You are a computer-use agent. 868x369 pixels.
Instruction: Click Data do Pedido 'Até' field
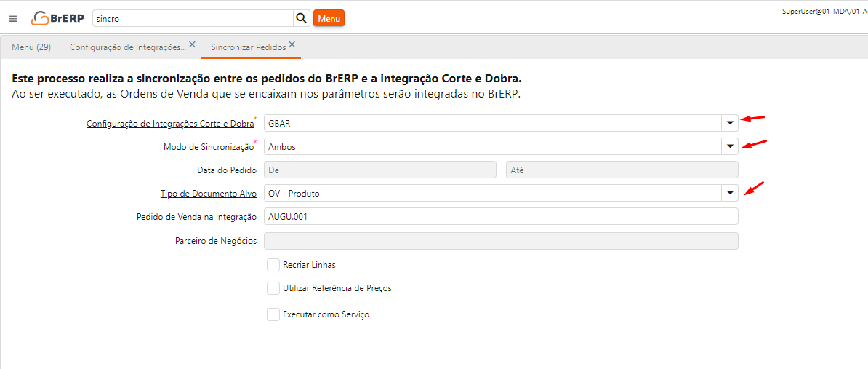[622, 170]
